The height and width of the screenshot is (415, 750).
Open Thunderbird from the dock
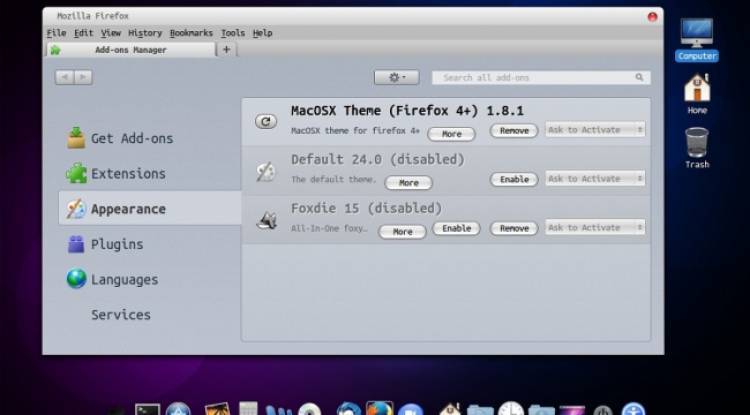pos(349,409)
